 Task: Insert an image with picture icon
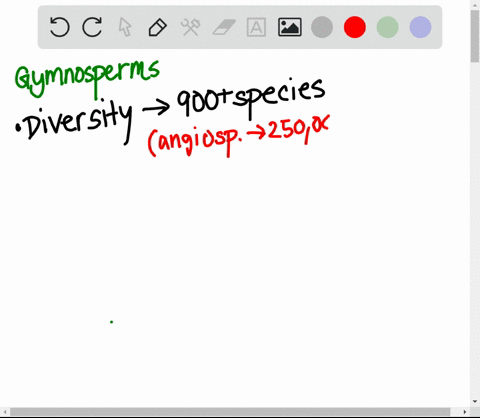point(290,27)
